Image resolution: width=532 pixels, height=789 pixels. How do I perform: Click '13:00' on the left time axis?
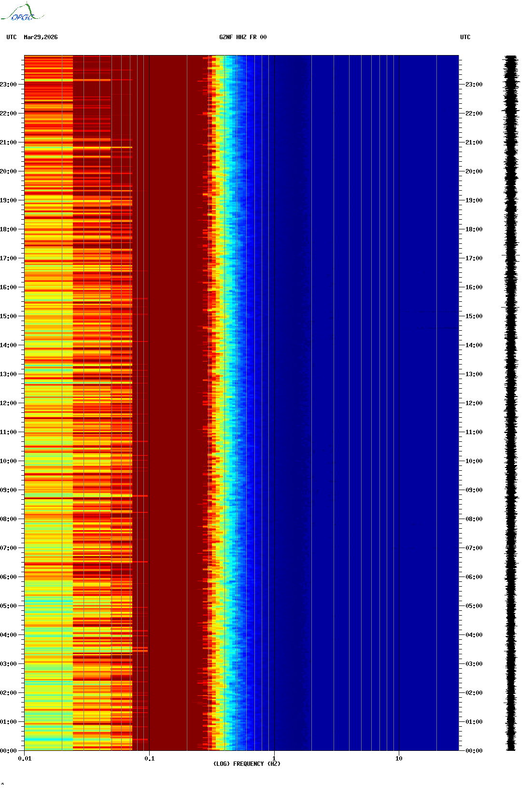point(8,374)
